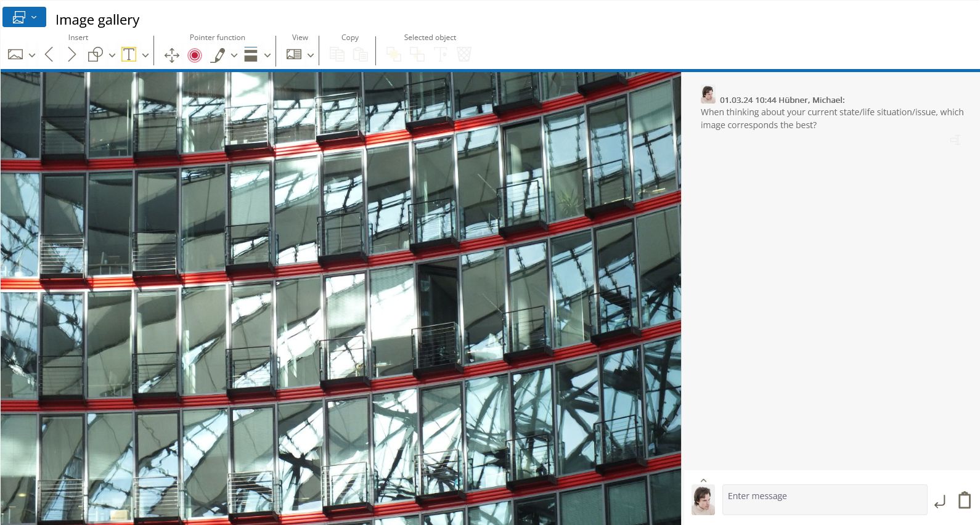Click the Paste object icon
Screen dimensions: 980x525
pos(361,55)
